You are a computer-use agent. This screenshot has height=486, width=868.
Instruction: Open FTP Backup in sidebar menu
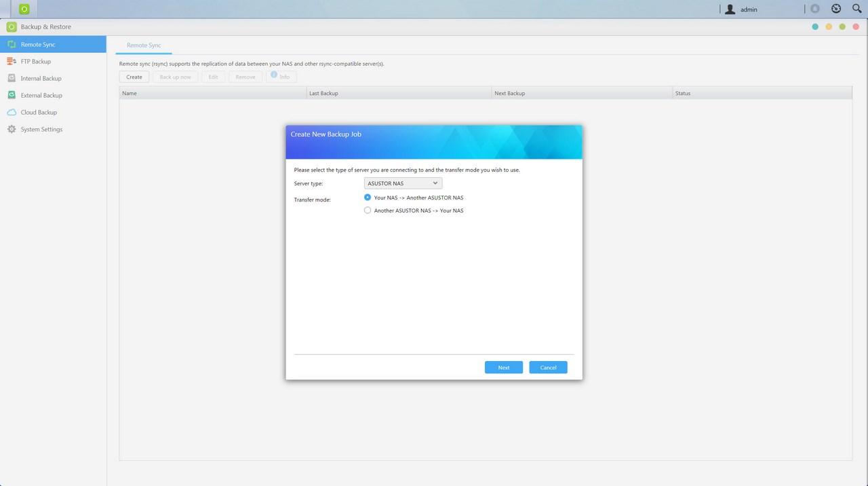pos(53,61)
